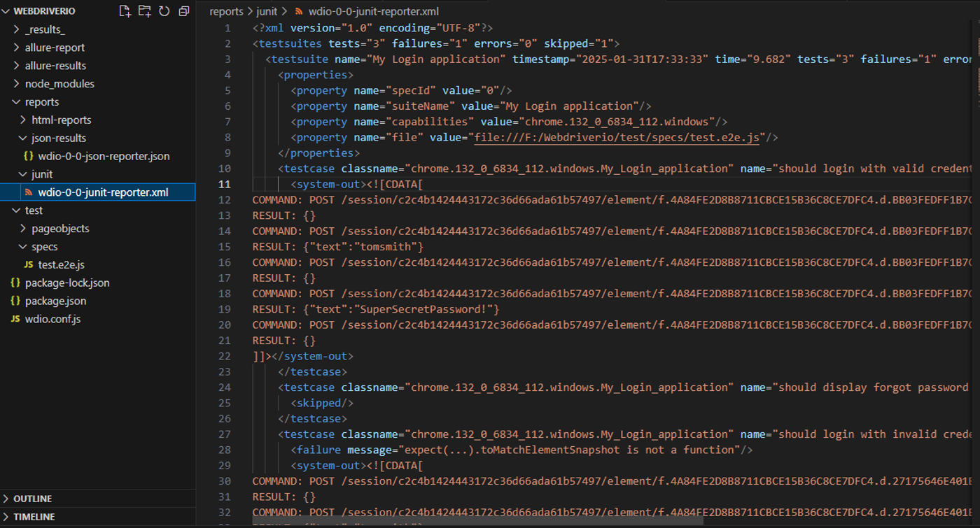Click line number 11 in gutter
Screen dimensions: 980x528
[x=225, y=184]
